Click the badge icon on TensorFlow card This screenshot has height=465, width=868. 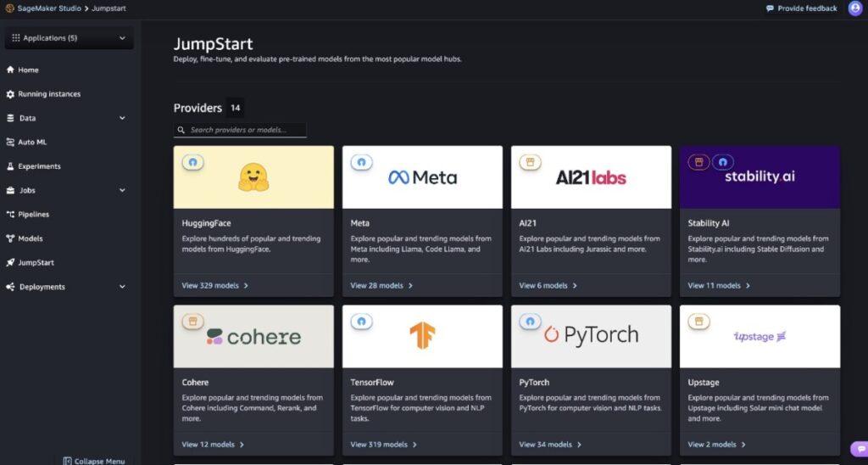pyautogui.click(x=361, y=322)
